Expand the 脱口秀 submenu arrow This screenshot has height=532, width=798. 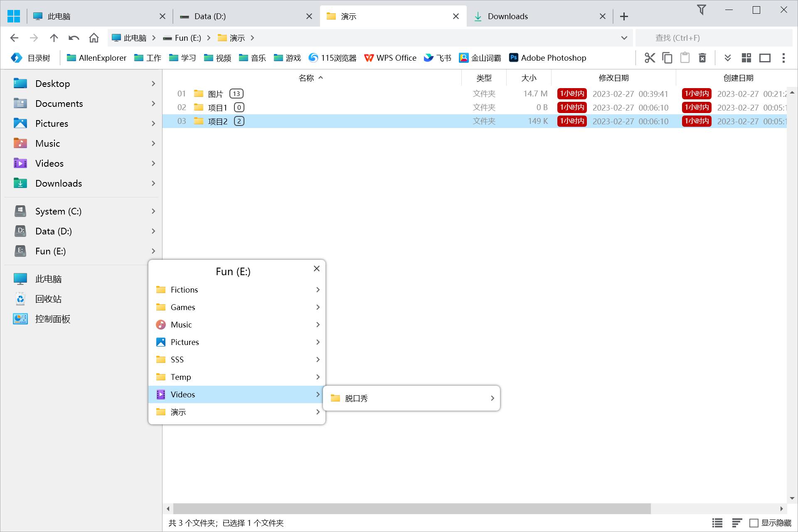click(x=492, y=398)
